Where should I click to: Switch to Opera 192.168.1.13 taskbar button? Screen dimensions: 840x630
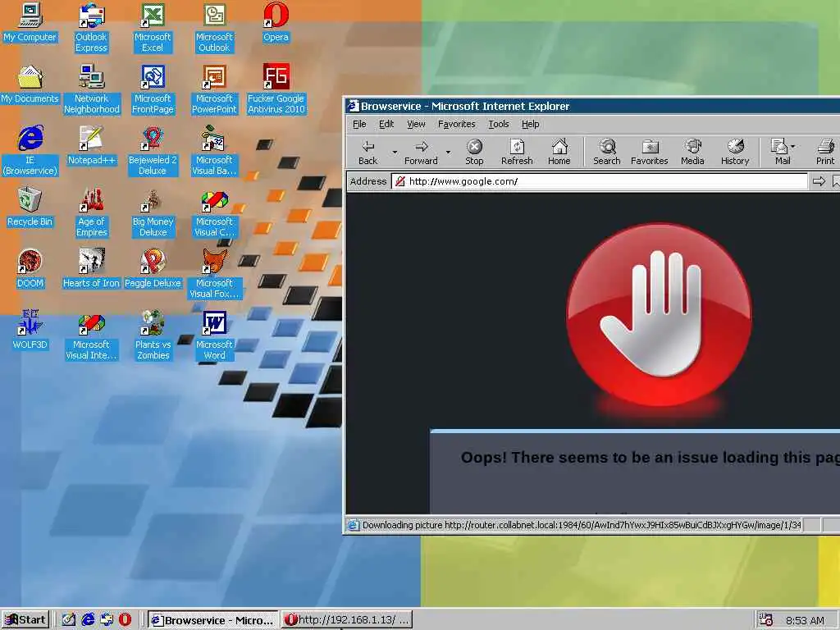(x=347, y=620)
